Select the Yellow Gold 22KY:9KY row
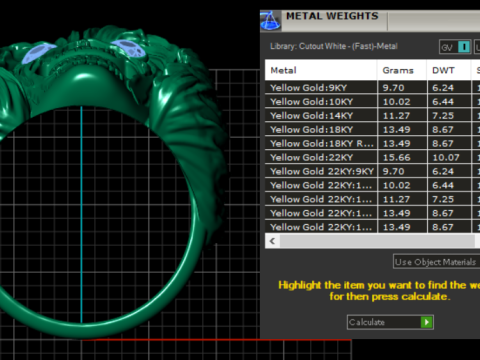 [x=372, y=171]
